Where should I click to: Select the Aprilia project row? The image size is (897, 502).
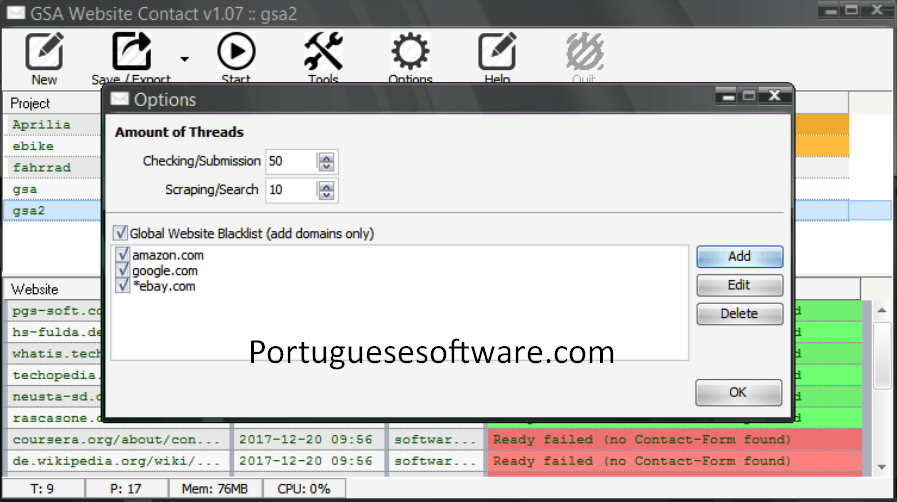tap(42, 125)
